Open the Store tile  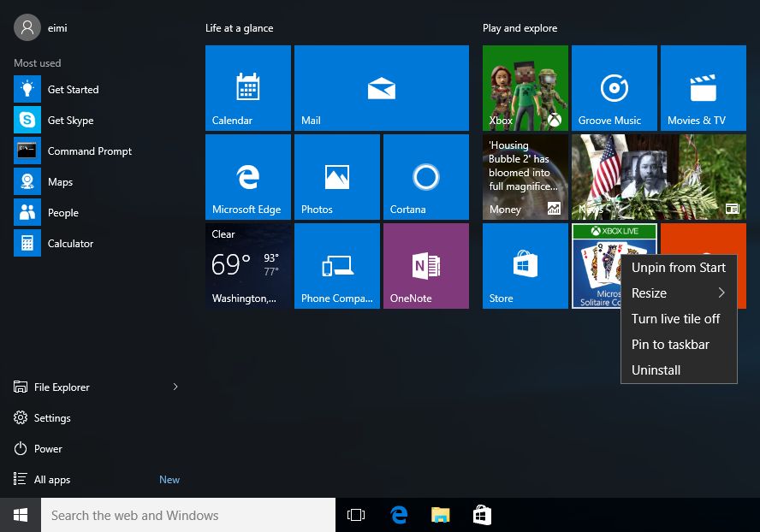525,265
